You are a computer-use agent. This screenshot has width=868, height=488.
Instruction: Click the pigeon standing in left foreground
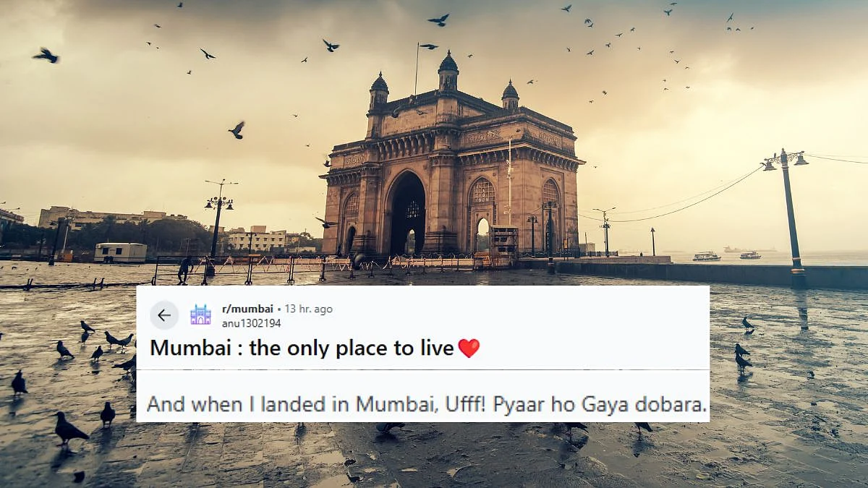point(70,429)
